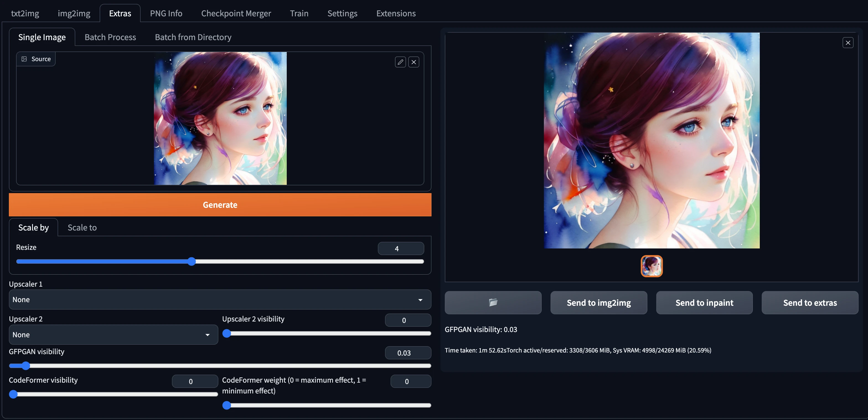Image resolution: width=868 pixels, height=420 pixels.
Task: Open the Settings tab
Action: [342, 14]
